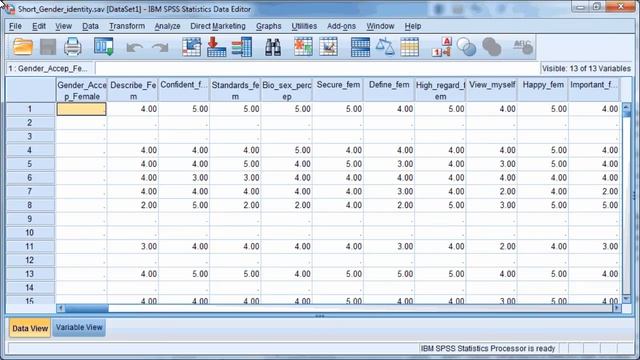Click row 8 Describe_Fem value 2.00

tap(133, 205)
